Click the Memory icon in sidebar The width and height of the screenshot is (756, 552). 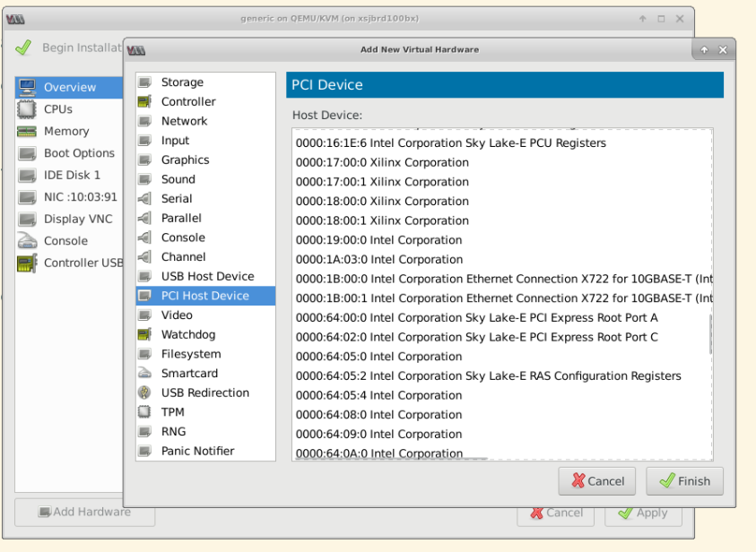click(27, 132)
